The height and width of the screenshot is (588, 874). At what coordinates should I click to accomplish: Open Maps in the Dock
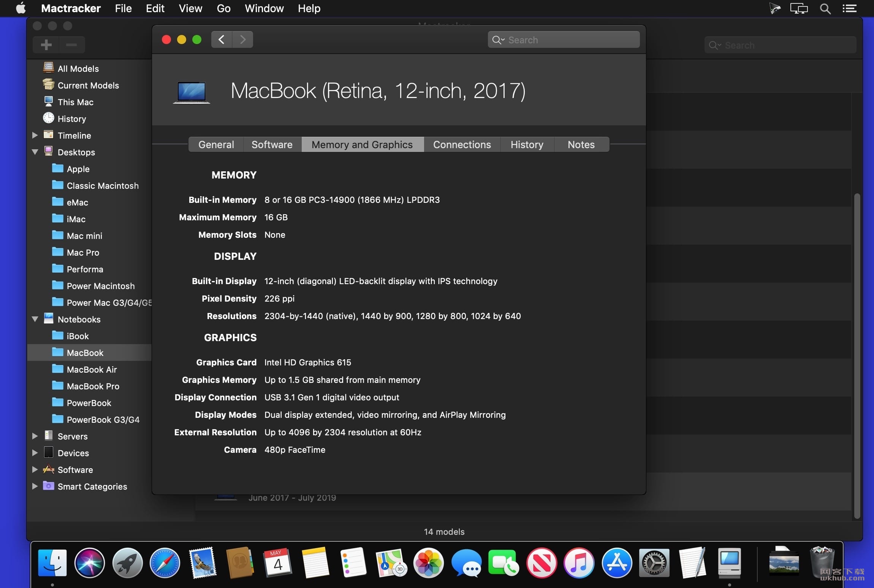pos(391,563)
